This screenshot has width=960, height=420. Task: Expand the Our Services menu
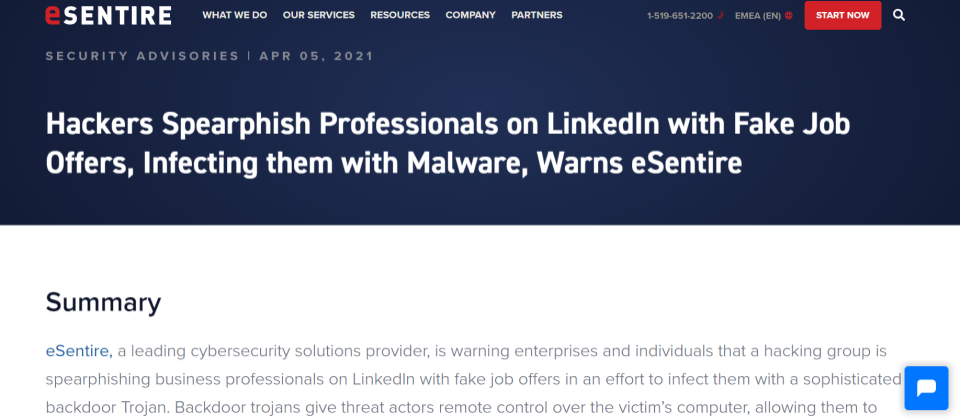[x=318, y=15]
